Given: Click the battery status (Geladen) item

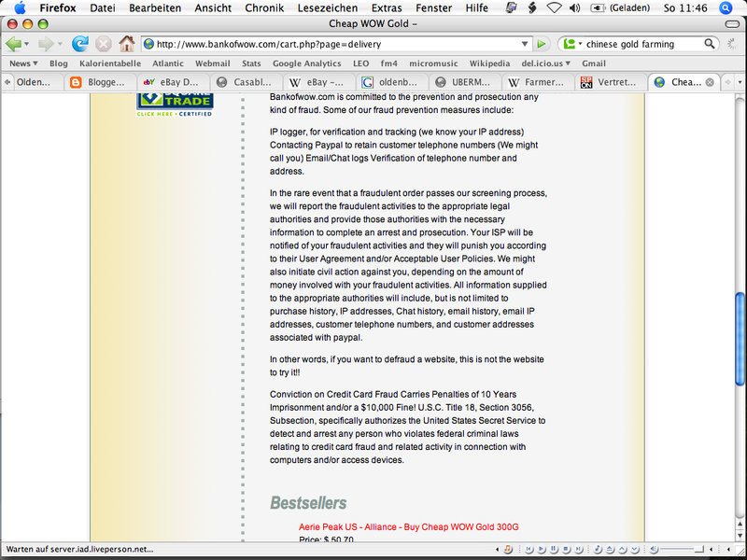Looking at the screenshot, I should point(620,7).
